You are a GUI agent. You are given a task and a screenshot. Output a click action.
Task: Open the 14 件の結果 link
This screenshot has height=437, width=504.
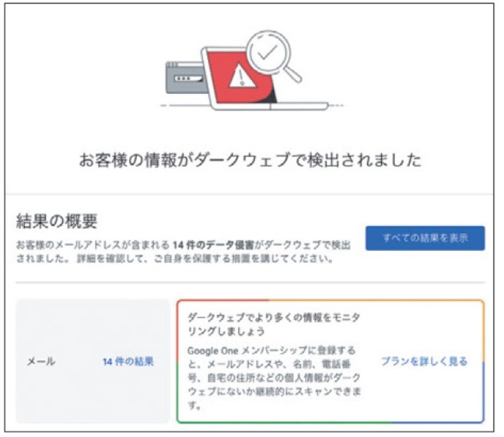tap(128, 361)
